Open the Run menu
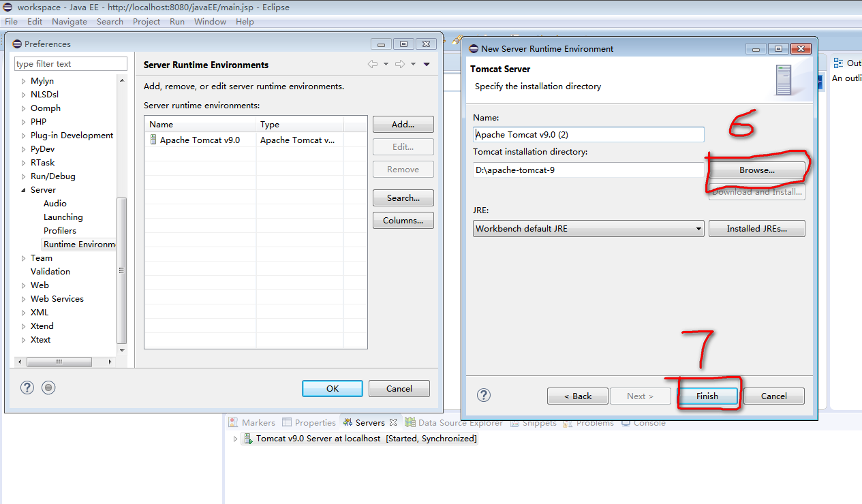This screenshot has height=504, width=862. pos(177,22)
